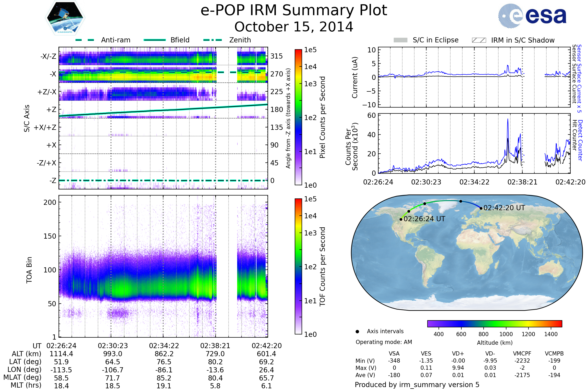Click the Axis intervals black dot marker
Image resolution: width=588 pixels, height=392 pixels.
coord(357,332)
